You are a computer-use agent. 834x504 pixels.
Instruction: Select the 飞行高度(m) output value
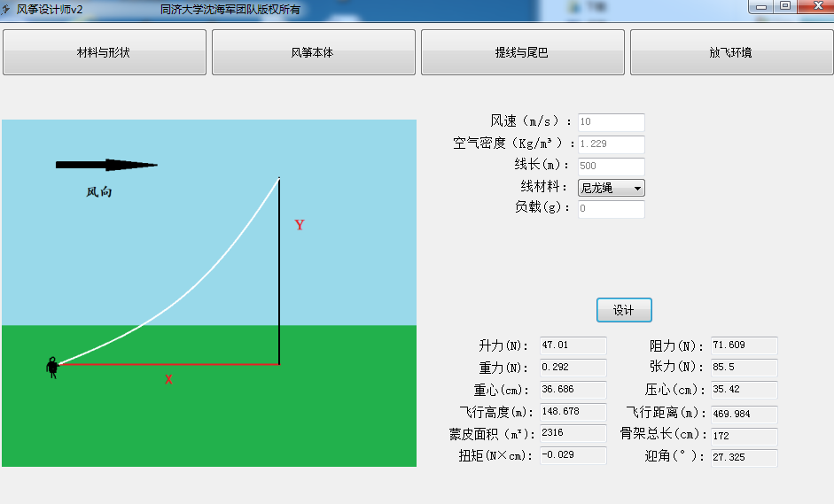[x=573, y=412]
